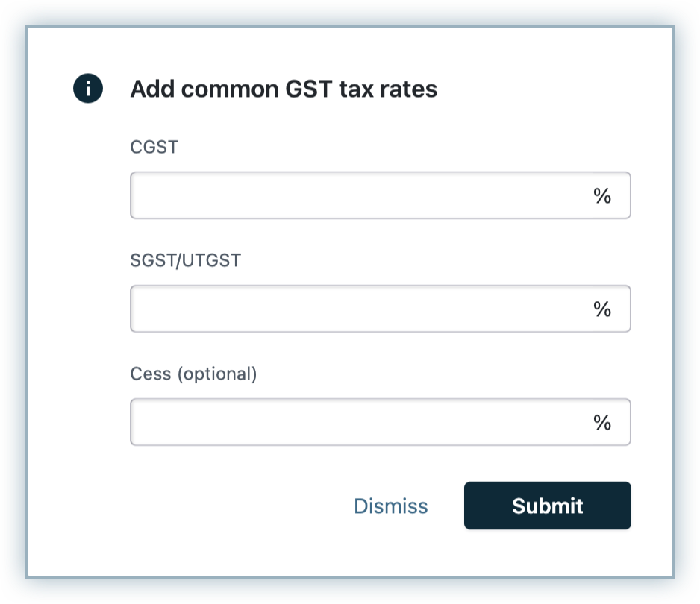Click the percent symbol in Cess field
The height and width of the screenshot is (604, 700).
coord(602,422)
